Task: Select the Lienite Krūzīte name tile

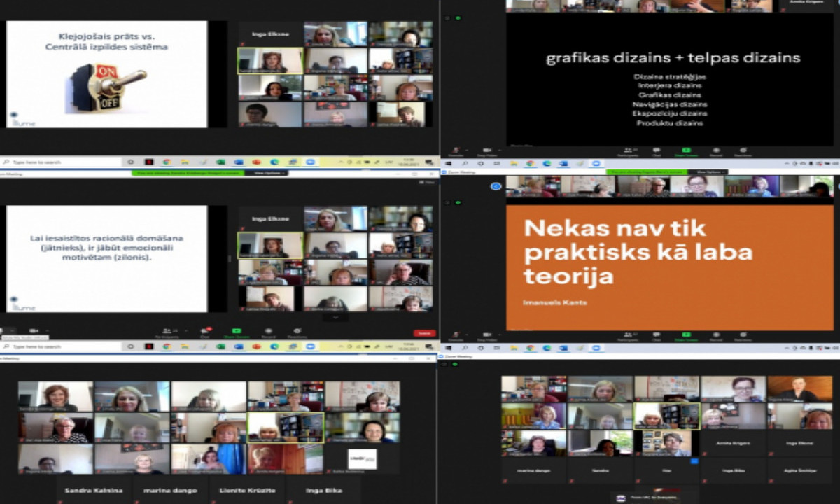Action: tap(247, 490)
